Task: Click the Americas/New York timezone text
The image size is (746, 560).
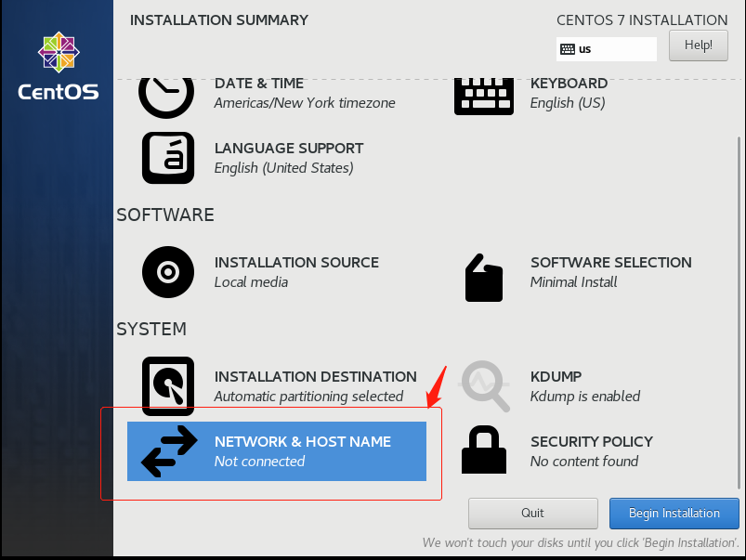Action: coord(305,103)
